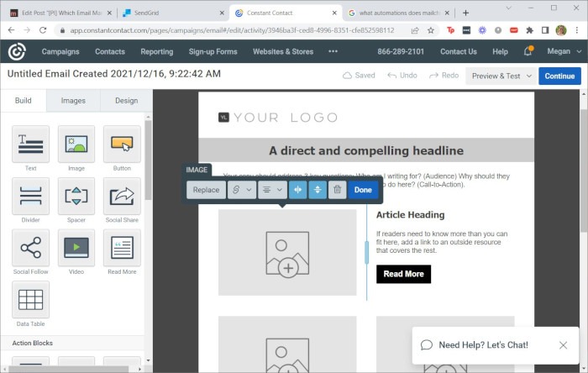Viewport: 588px width, 373px height.
Task: Switch to the Edit Post browser tab
Action: pyautogui.click(x=60, y=13)
